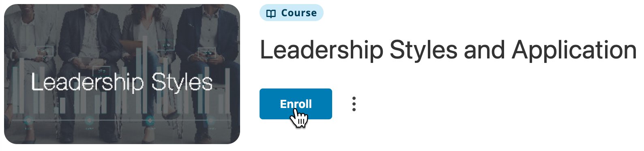Open the three-dot more options menu

(354, 104)
